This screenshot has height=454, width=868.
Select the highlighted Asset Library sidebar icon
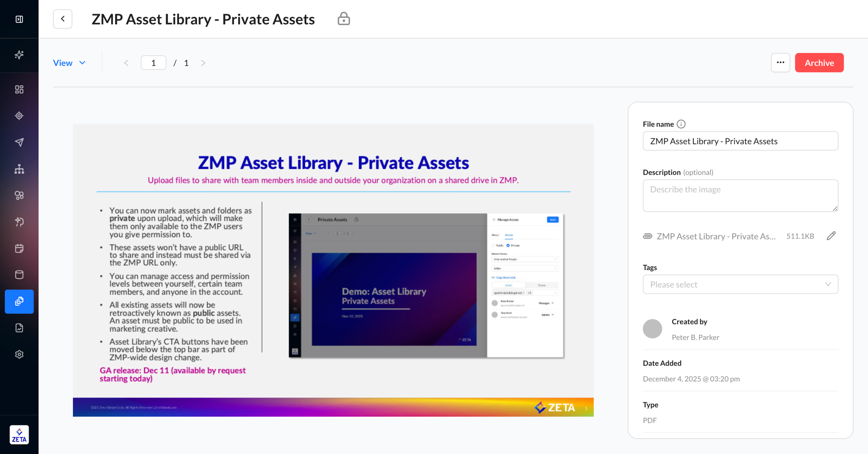tap(19, 301)
